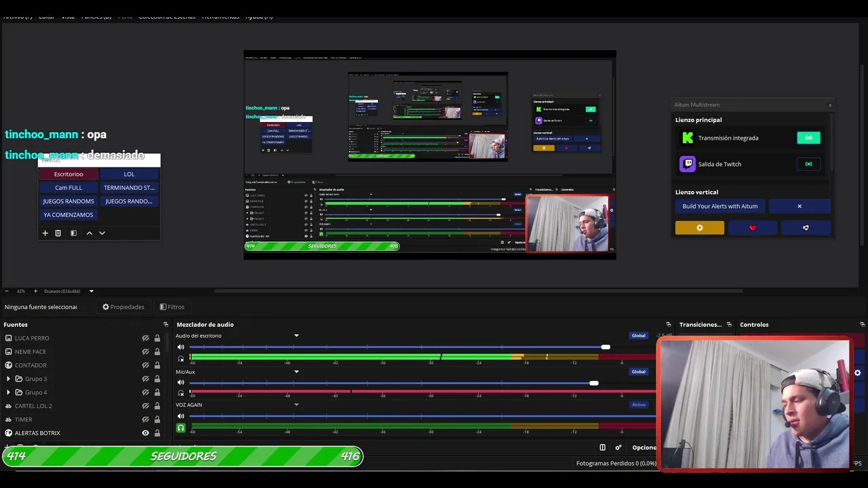Open Aitum settings with yellow gear button
Image resolution: width=868 pixels, height=488 pixels.
(x=700, y=228)
